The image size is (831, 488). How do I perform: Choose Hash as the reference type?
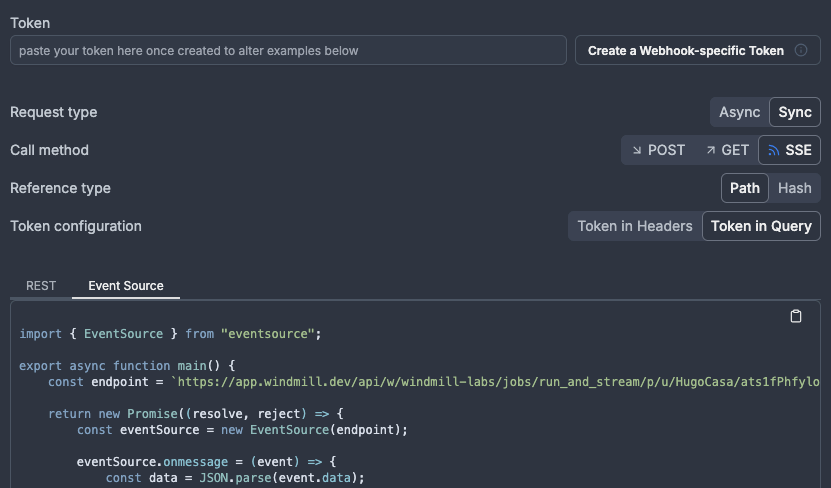coord(795,188)
